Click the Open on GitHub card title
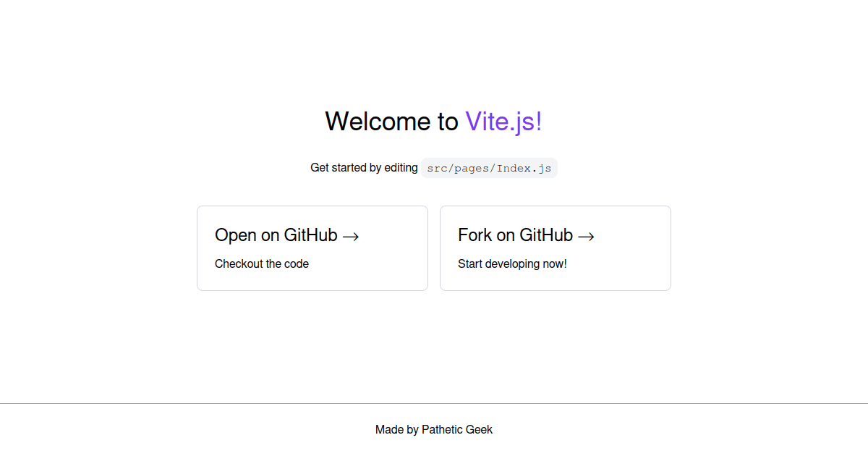 pyautogui.click(x=276, y=235)
